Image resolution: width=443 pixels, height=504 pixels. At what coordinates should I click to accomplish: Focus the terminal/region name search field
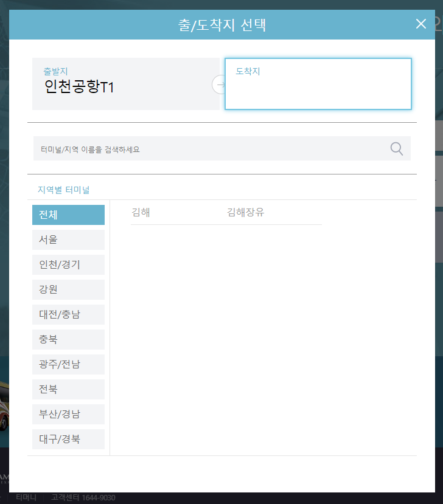(222, 148)
